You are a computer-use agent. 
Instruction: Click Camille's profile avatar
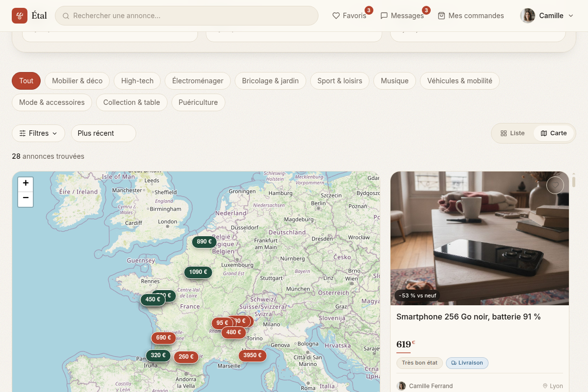(527, 16)
